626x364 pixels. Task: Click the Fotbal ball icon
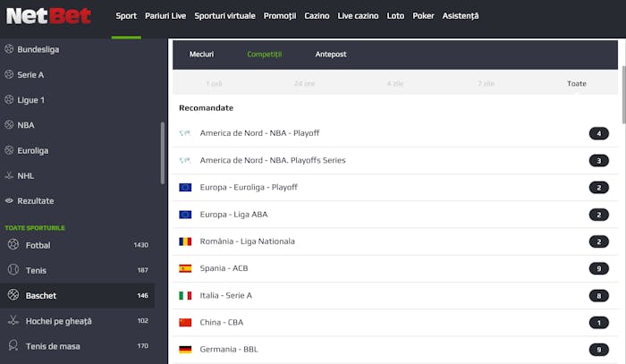[x=13, y=244]
